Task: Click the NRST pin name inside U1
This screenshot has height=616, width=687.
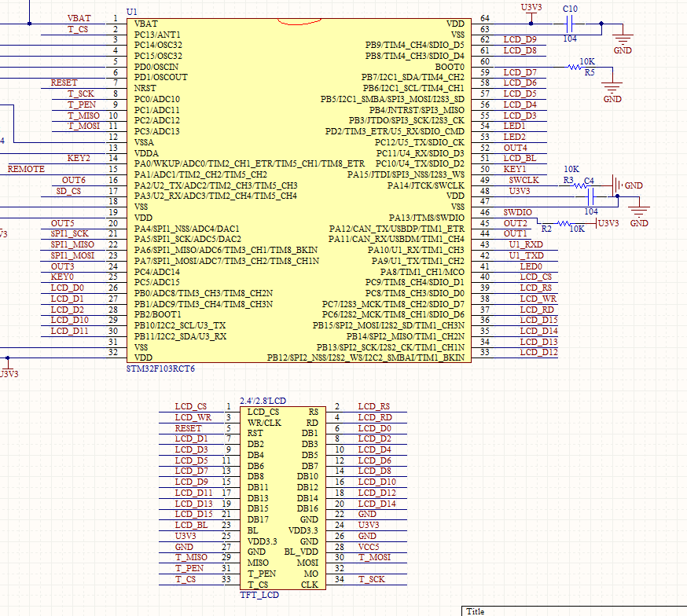Action: [x=145, y=88]
